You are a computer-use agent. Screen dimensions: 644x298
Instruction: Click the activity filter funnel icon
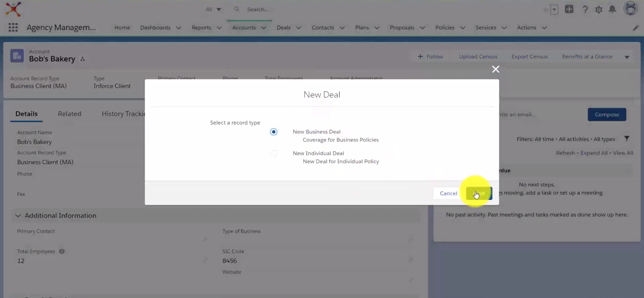tap(627, 138)
